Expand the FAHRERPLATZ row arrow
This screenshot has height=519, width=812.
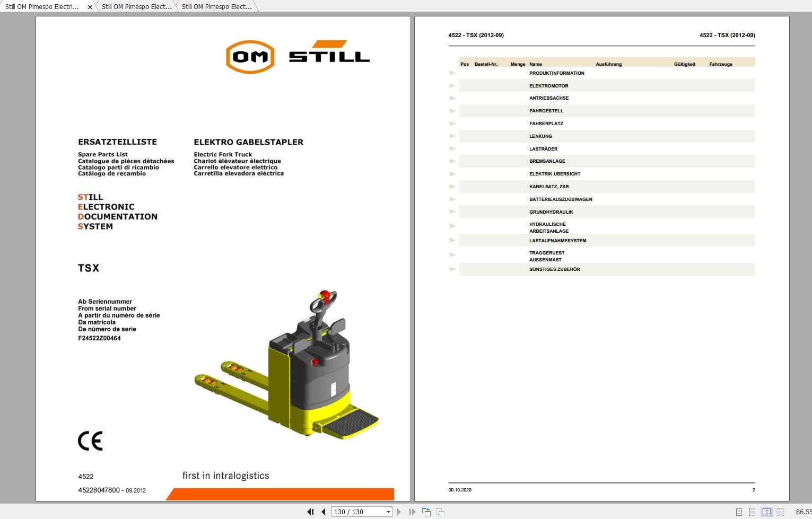coord(452,124)
